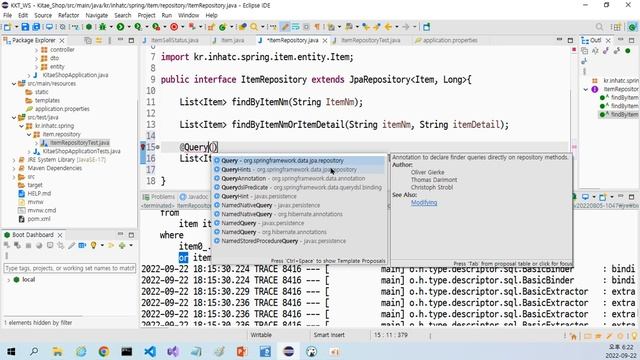Click the Boot Dashboard tag filter field
Image resolution: width=640 pixels, height=360 pixels.
click(x=69, y=268)
